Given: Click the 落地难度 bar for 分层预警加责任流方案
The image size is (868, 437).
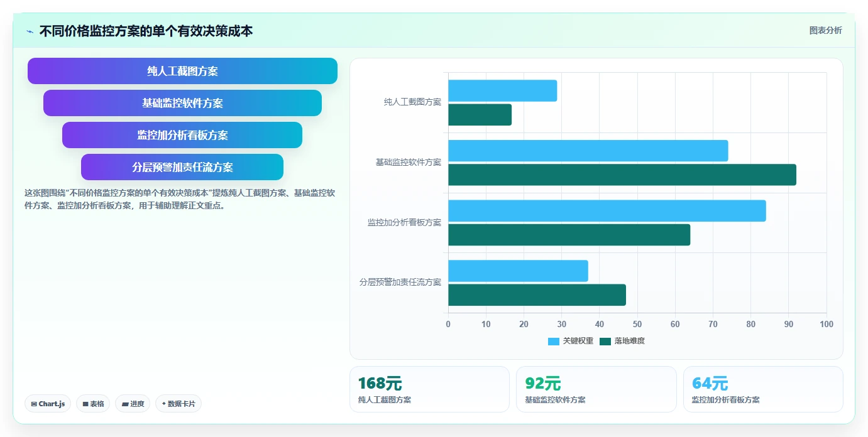Looking at the screenshot, I should 537,295.
